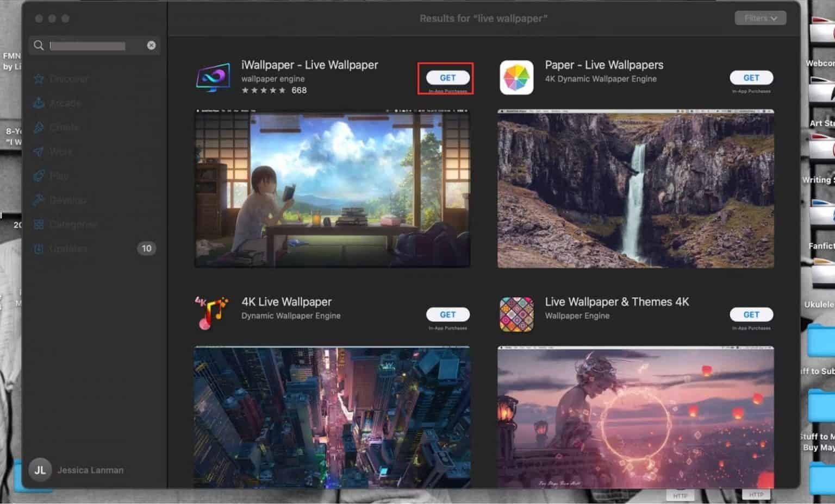
Task: Download 4K Live Wallpaper with GET
Action: click(x=447, y=314)
